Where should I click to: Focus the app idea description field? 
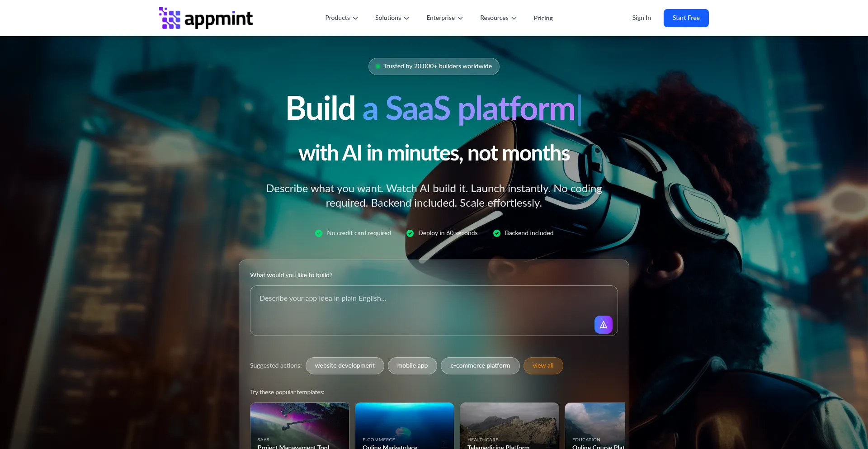[x=434, y=311]
